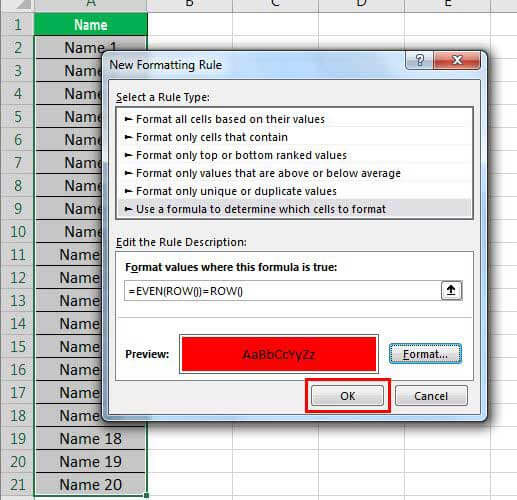Select cell containing Name 20
Screen dimensions: 517x500
pos(91,484)
